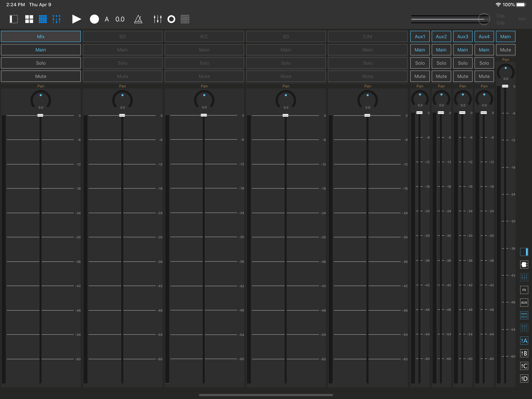The height and width of the screenshot is (399, 532).
Task: Click the Main output pan knob
Action: point(506,72)
